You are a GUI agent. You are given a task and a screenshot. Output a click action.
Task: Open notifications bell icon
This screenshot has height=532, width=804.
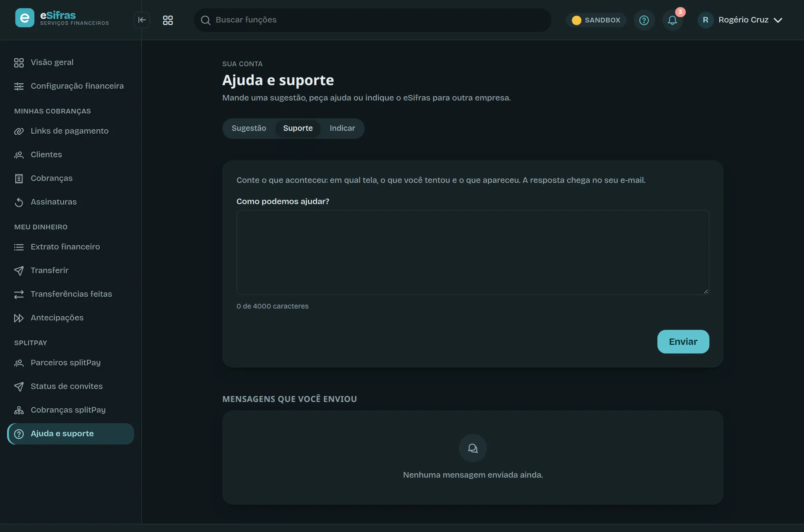[672, 20]
